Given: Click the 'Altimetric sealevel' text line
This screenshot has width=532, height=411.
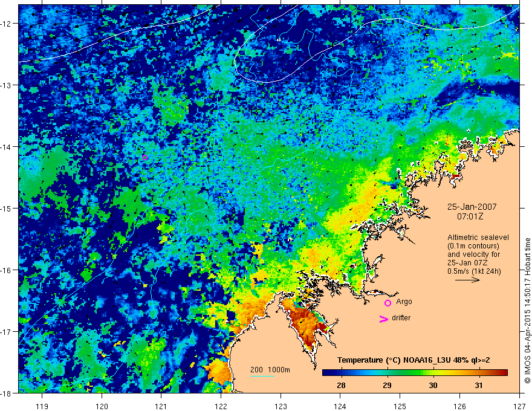Looking at the screenshot, I should coord(478,238).
